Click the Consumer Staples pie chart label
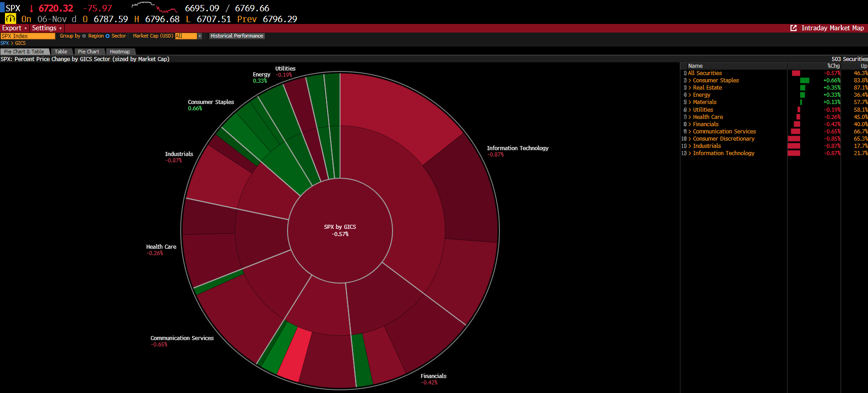 [211, 102]
